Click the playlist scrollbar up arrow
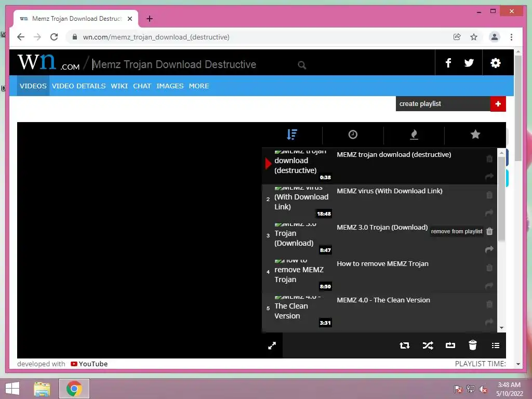The height and width of the screenshot is (399, 532). 501,153
